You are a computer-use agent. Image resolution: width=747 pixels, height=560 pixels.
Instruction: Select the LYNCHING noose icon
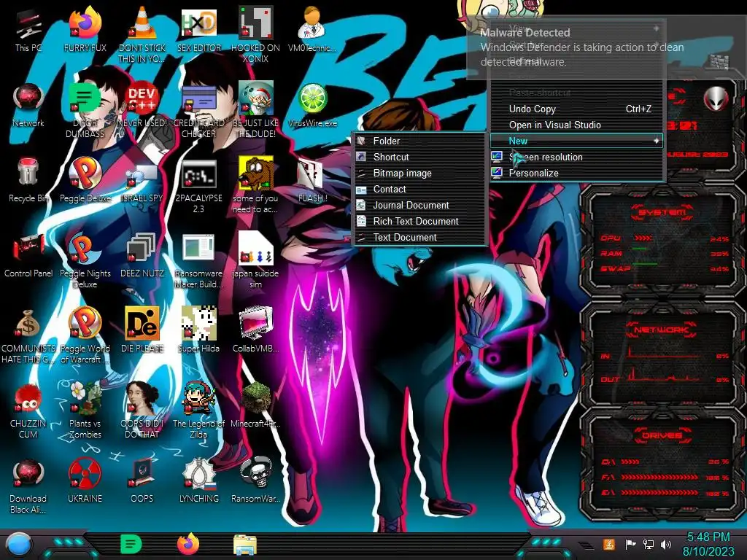click(x=198, y=481)
